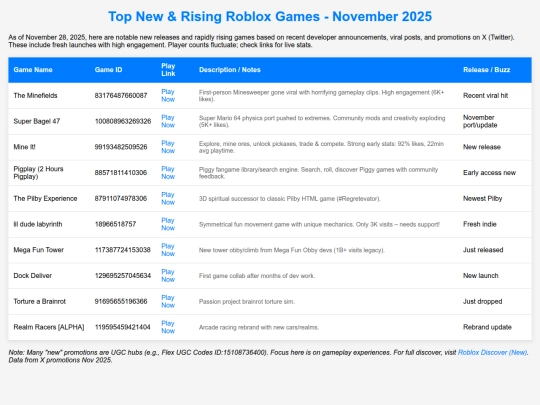Select game name Torture a Brainrot
Viewport: 540px width, 405px height.
(39, 301)
